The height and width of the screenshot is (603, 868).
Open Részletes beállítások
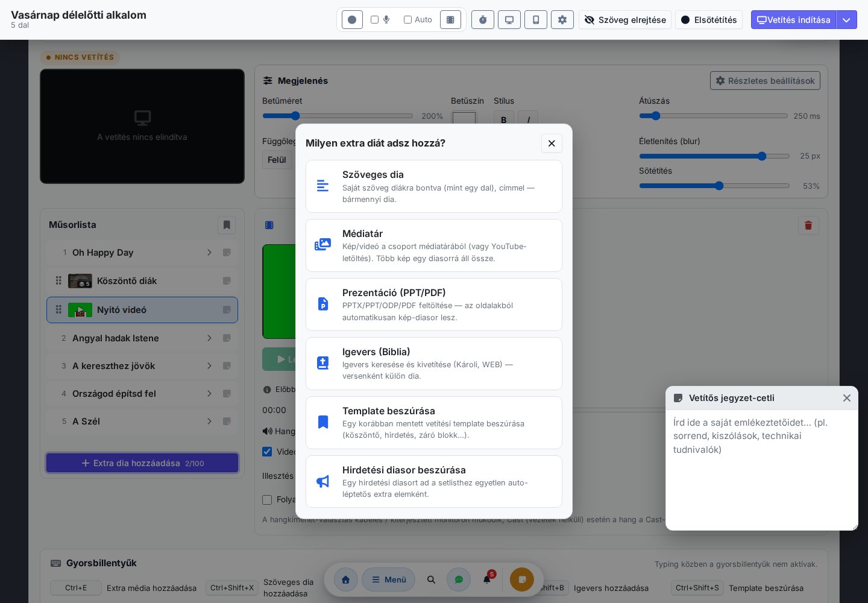pyautogui.click(x=765, y=81)
